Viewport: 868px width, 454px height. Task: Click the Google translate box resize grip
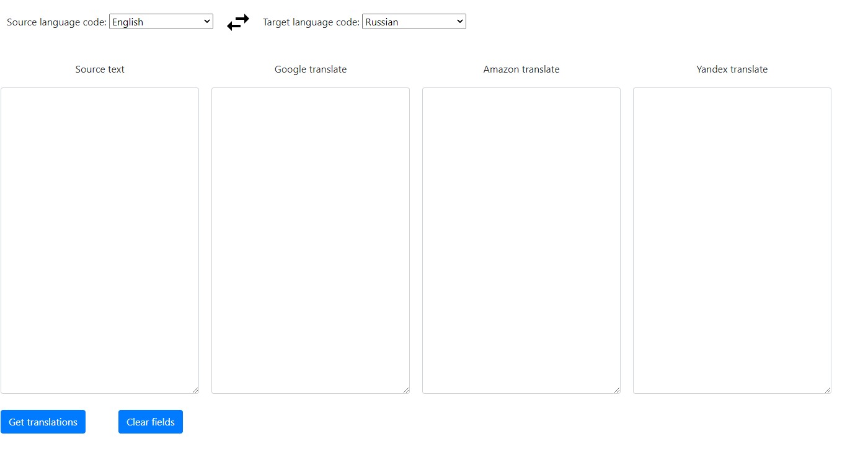point(406,390)
